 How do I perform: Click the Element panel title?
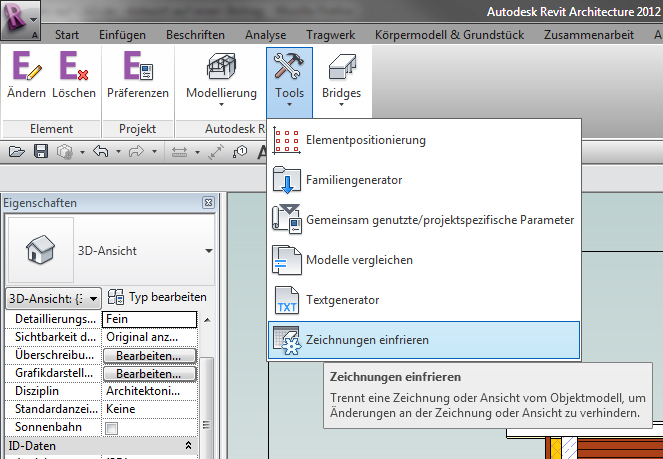(x=51, y=128)
